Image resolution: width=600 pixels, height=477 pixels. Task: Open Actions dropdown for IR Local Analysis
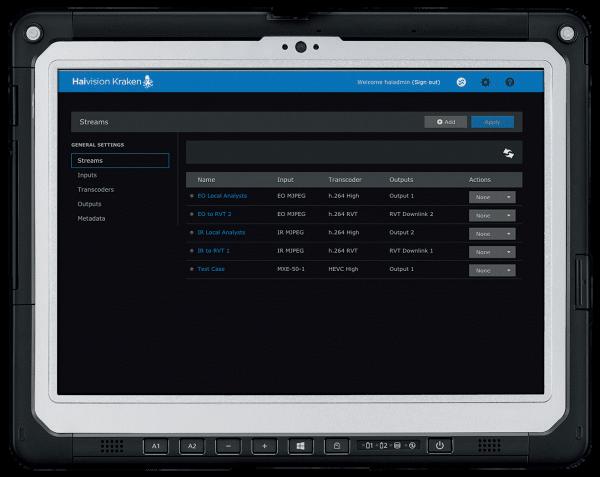(x=492, y=234)
